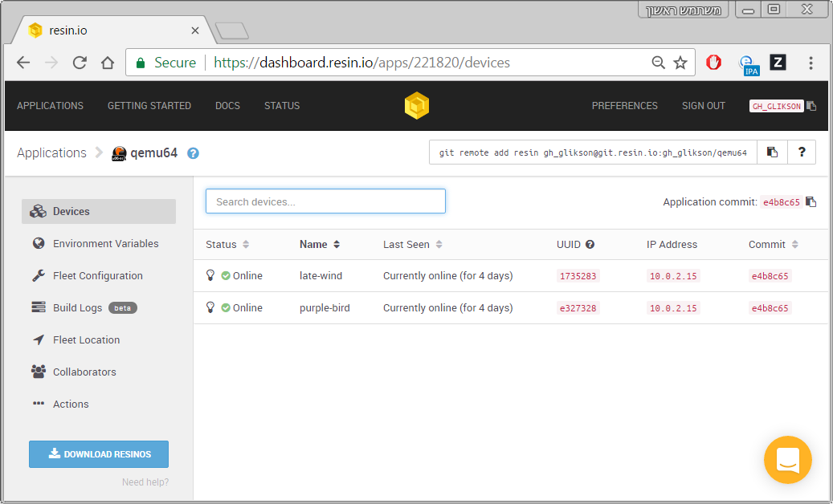The image size is (833, 504).
Task: Click the qemu64 application icon
Action: point(119,153)
